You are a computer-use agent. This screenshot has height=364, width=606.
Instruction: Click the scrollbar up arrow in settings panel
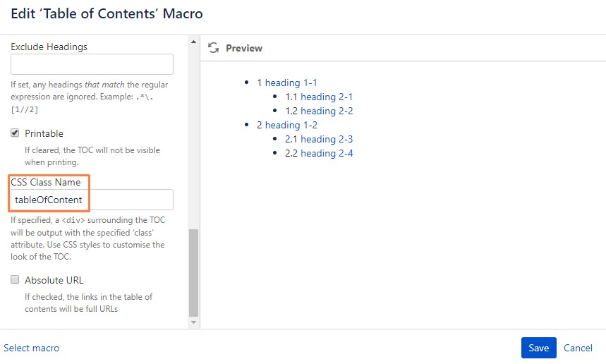click(193, 42)
